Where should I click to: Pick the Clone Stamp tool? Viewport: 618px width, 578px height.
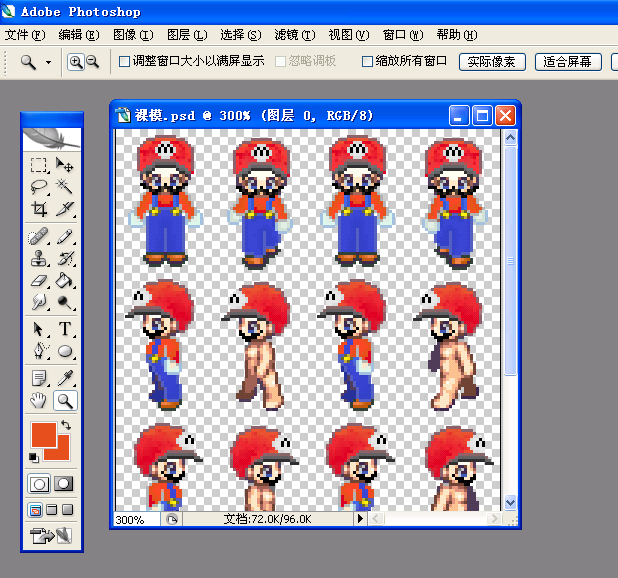39,259
